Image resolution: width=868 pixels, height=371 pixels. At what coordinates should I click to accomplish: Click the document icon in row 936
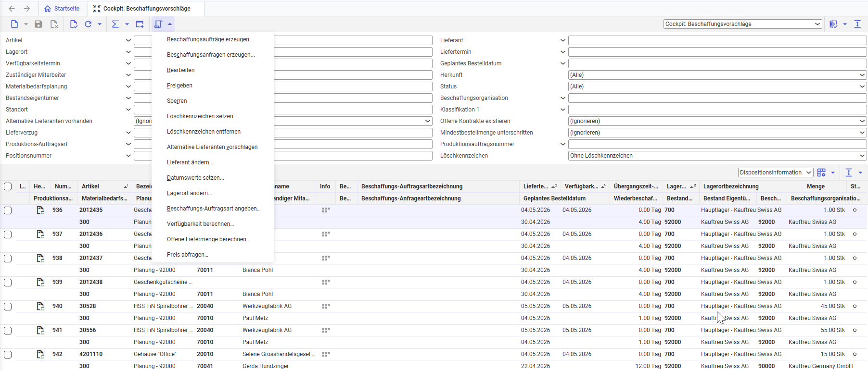[40, 210]
